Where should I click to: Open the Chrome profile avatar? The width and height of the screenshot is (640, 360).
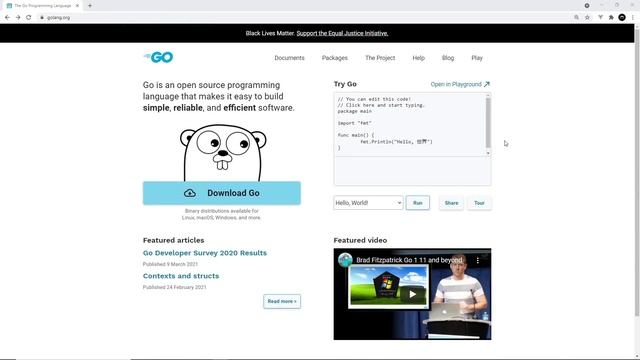click(x=622, y=18)
